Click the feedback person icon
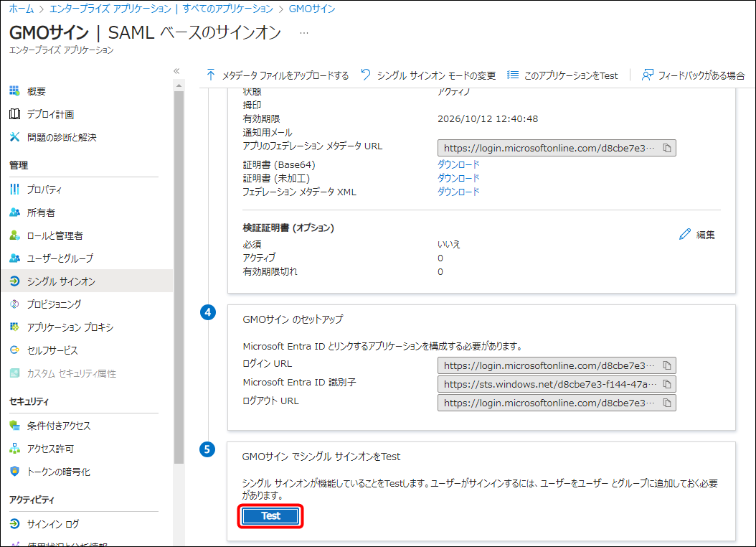This screenshot has height=547, width=756. 647,75
